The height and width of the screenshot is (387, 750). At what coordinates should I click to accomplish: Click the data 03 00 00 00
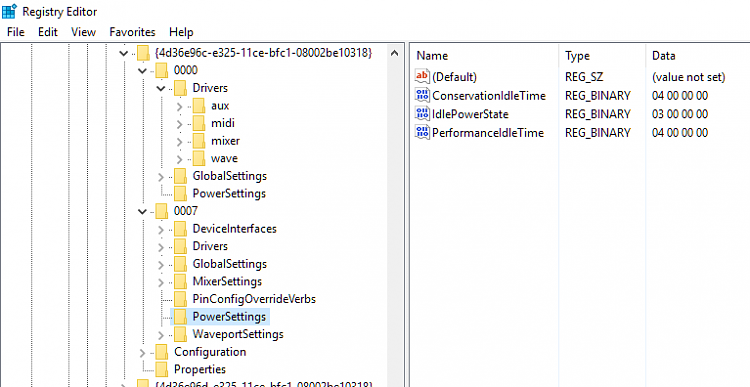680,114
